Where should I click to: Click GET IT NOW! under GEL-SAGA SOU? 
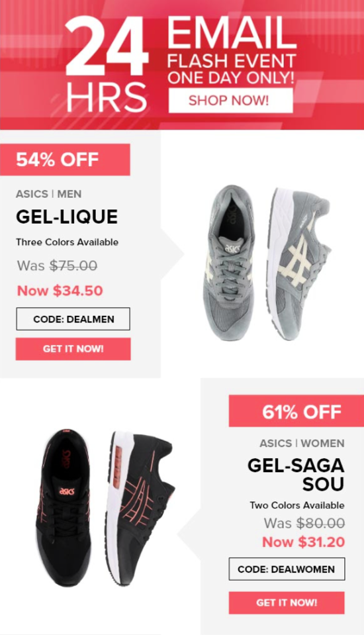click(x=287, y=603)
